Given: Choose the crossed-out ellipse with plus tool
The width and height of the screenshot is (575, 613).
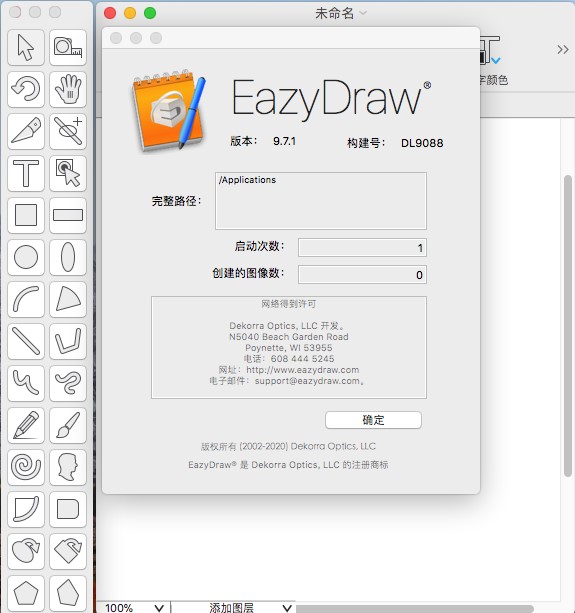Looking at the screenshot, I should click(x=68, y=131).
